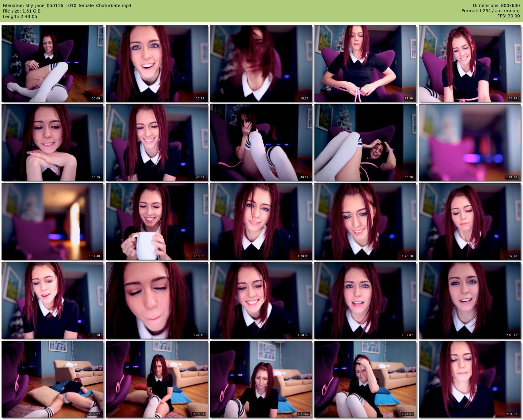The height and width of the screenshot is (420, 523).
Task: Select the Filename line in the header
Action: point(67,6)
